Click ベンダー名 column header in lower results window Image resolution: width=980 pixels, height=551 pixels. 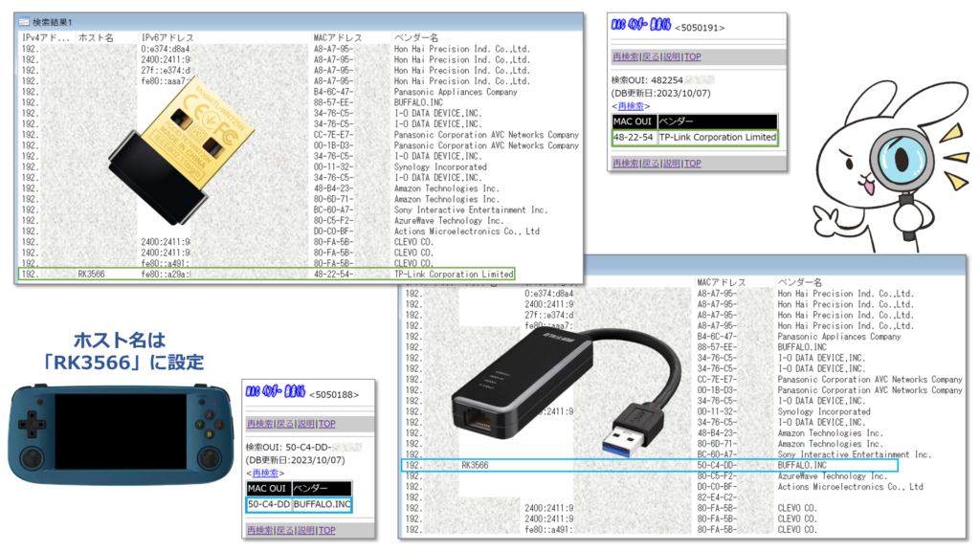click(x=799, y=282)
